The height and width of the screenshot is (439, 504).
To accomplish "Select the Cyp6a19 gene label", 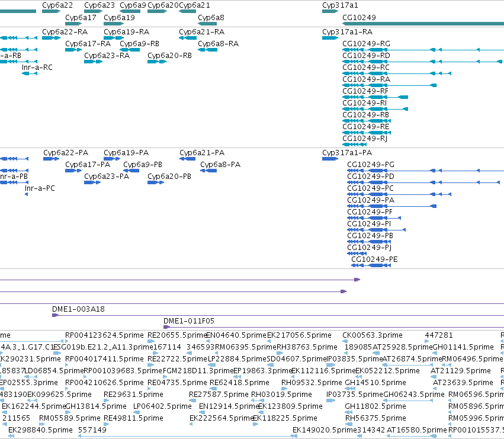I will click(x=119, y=18).
